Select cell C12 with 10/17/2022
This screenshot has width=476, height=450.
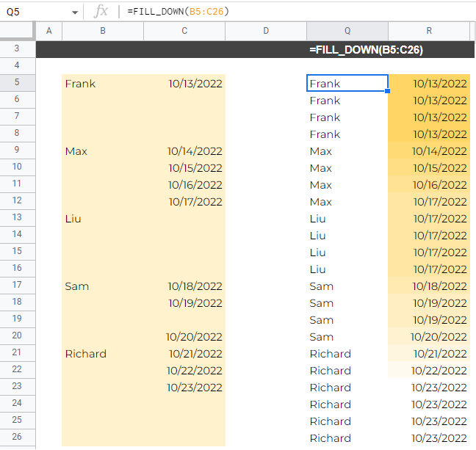coord(184,201)
